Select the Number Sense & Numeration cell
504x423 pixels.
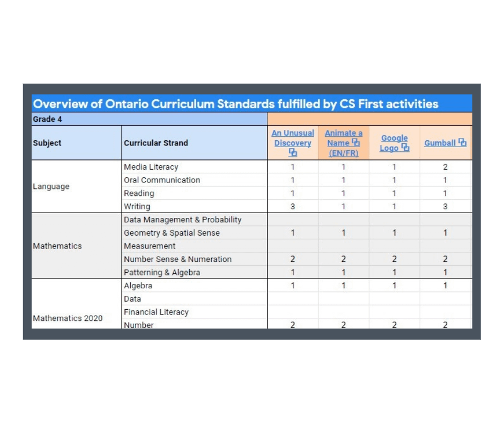pos(195,259)
